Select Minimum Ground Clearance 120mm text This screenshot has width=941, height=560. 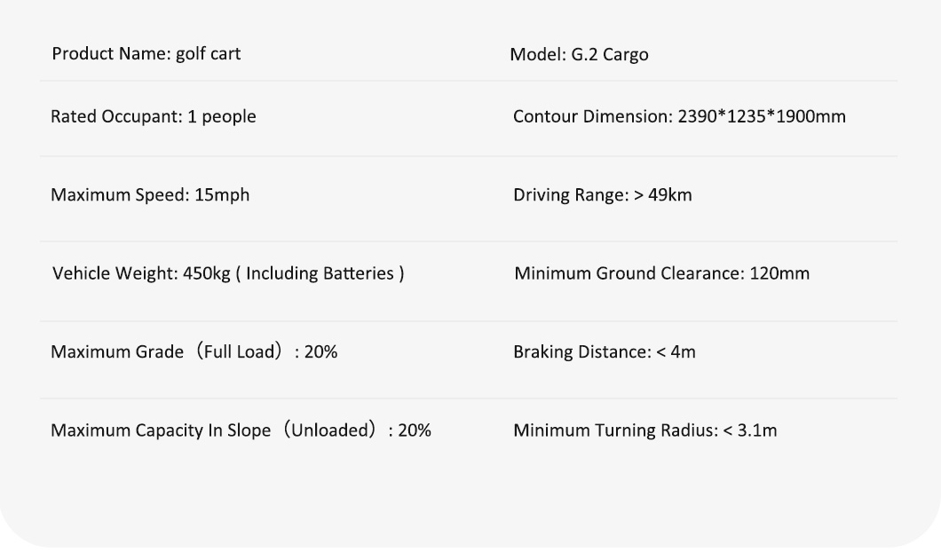point(662,273)
